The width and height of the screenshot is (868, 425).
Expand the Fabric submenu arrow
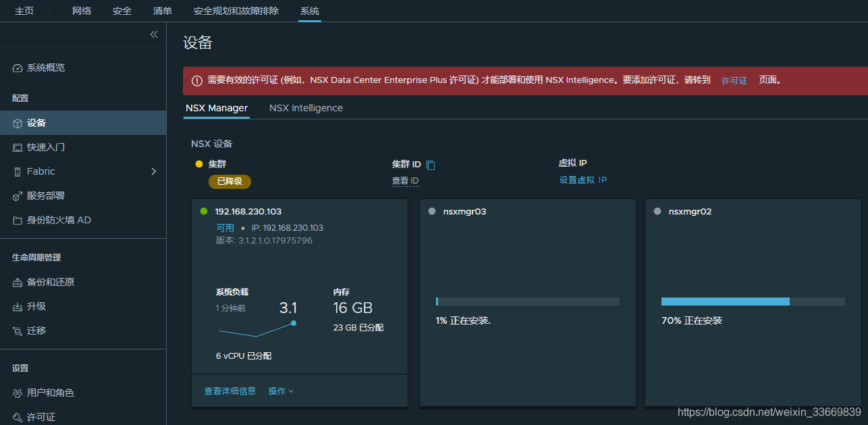[x=153, y=171]
